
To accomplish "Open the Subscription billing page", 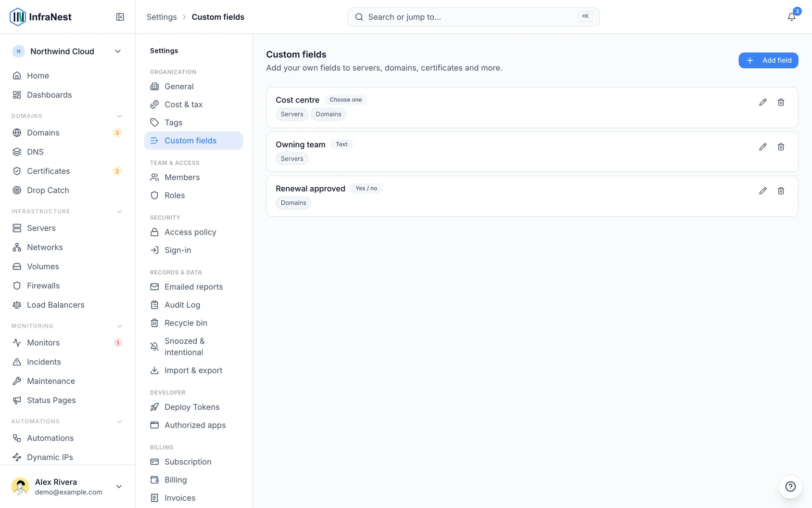I will 193,462.
